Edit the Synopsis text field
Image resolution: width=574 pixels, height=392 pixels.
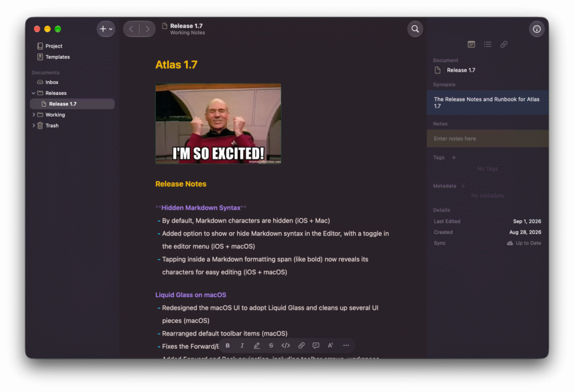pyautogui.click(x=488, y=103)
